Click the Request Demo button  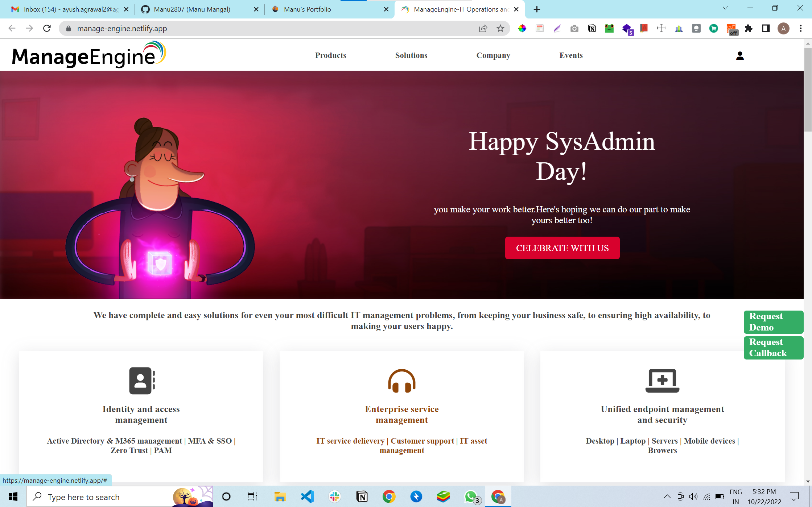pos(773,322)
